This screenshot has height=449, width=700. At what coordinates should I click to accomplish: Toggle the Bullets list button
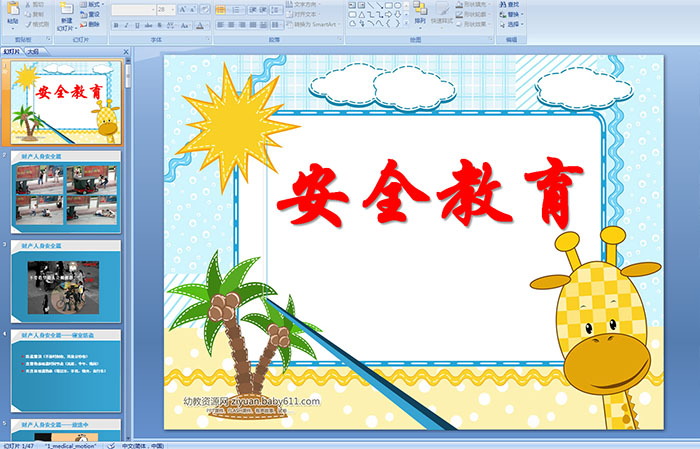coord(221,9)
